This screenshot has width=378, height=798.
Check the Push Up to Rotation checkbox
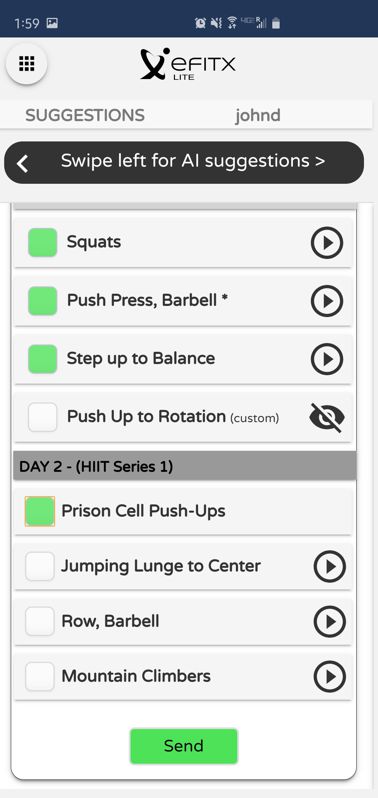click(x=42, y=417)
